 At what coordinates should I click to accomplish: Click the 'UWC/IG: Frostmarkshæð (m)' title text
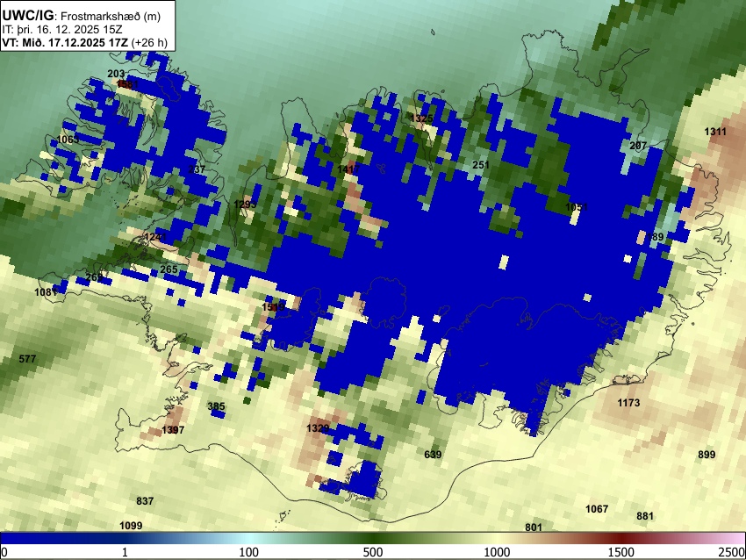82,16
